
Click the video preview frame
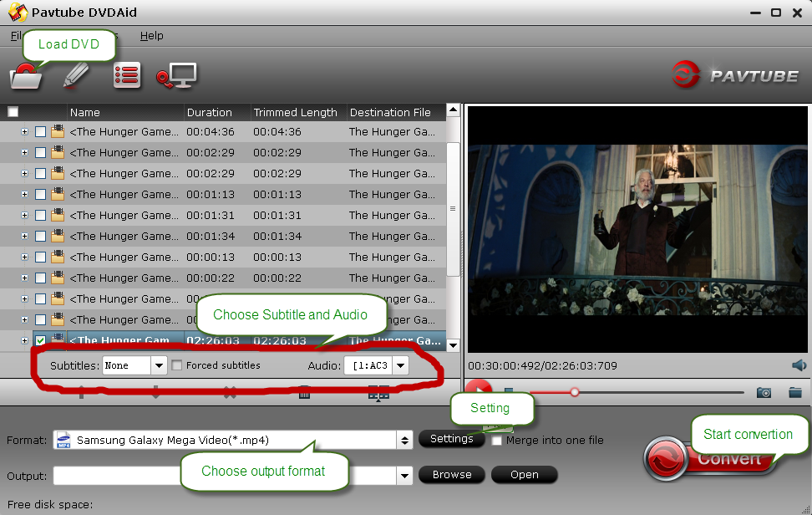[x=637, y=230]
